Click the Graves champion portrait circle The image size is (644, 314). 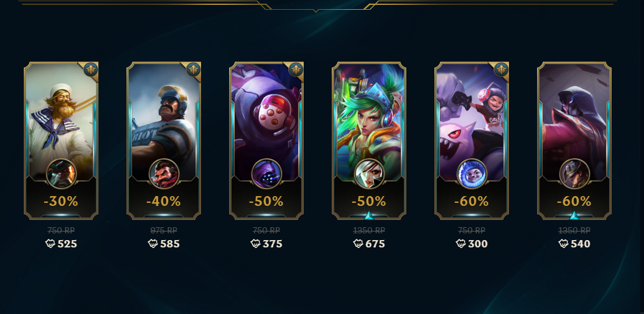pyautogui.click(x=164, y=173)
